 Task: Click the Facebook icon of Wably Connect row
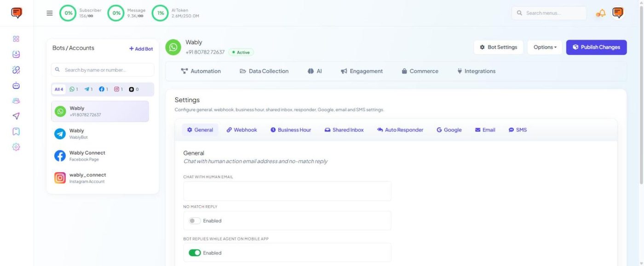point(60,156)
